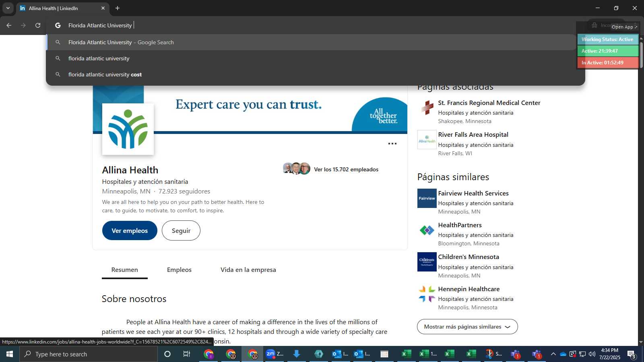644x362 pixels.
Task: Open St. Francis Regional Medical Center page
Action: (489, 103)
